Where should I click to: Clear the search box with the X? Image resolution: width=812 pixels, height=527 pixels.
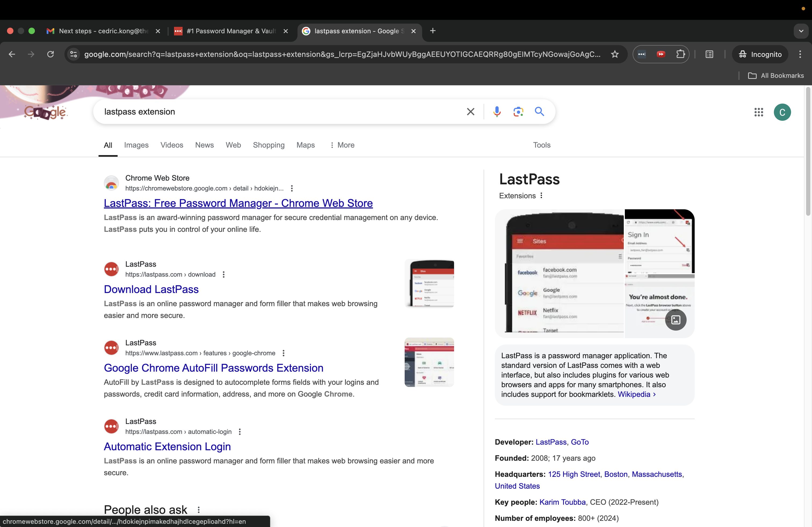(x=470, y=111)
